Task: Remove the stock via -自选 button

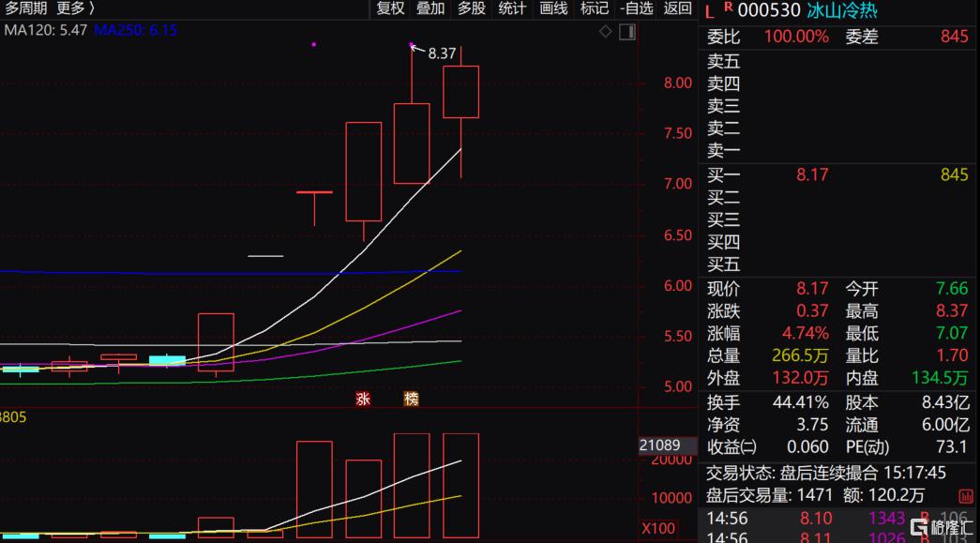Action: [636, 8]
